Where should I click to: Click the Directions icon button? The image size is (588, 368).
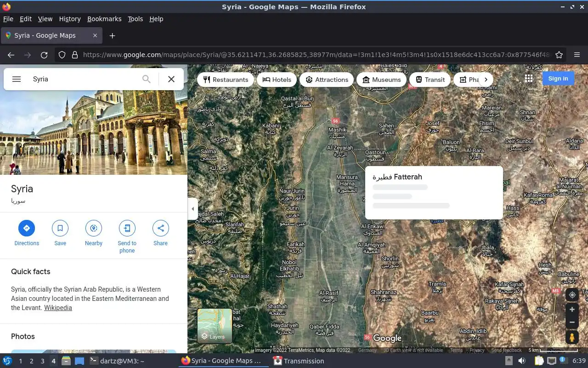27,228
